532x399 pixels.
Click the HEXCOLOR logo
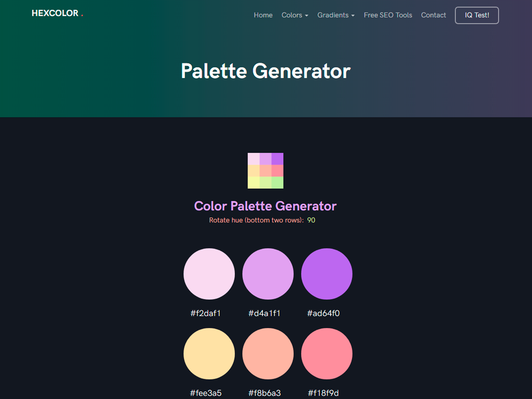click(x=57, y=13)
